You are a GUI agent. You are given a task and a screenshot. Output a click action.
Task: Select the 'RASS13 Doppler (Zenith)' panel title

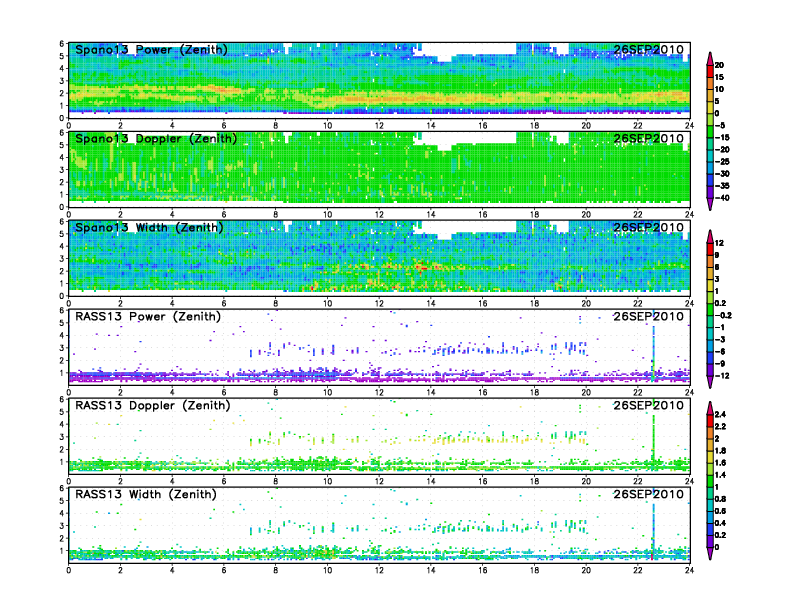153,405
